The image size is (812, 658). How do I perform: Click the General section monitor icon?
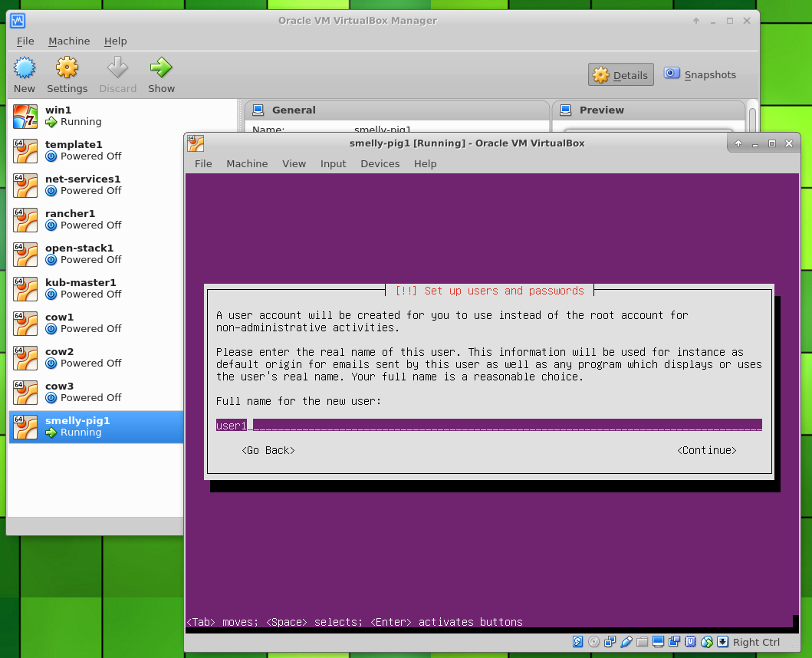pyautogui.click(x=258, y=110)
